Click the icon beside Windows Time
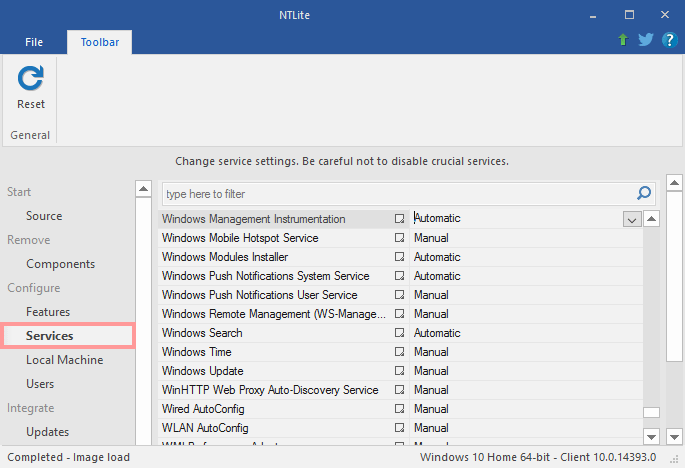This screenshot has height=468, width=685. 399,352
